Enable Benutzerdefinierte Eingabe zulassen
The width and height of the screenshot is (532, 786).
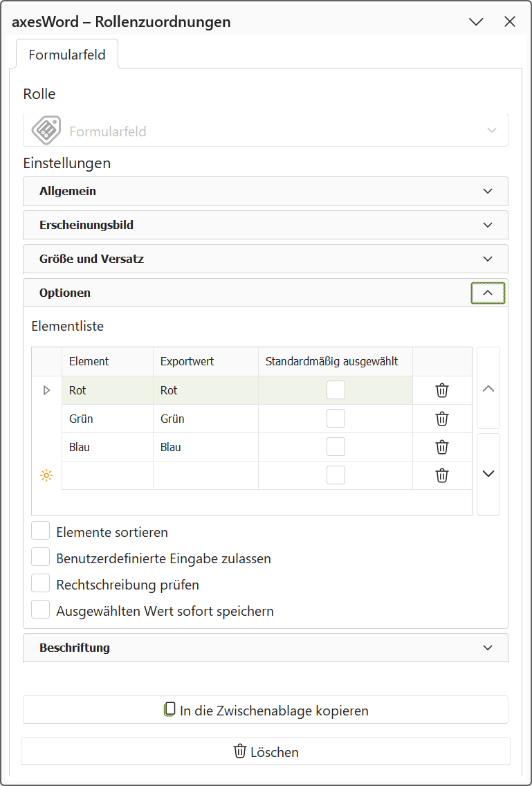click(41, 557)
